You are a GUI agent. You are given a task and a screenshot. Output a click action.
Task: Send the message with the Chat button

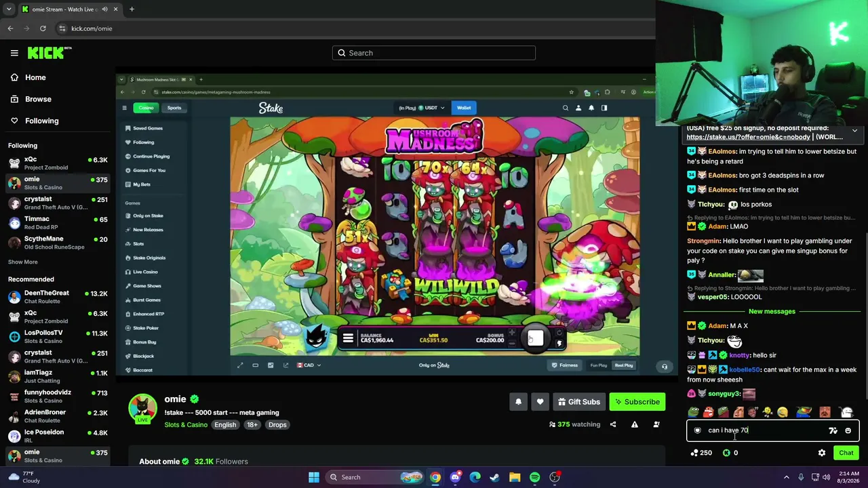click(846, 453)
